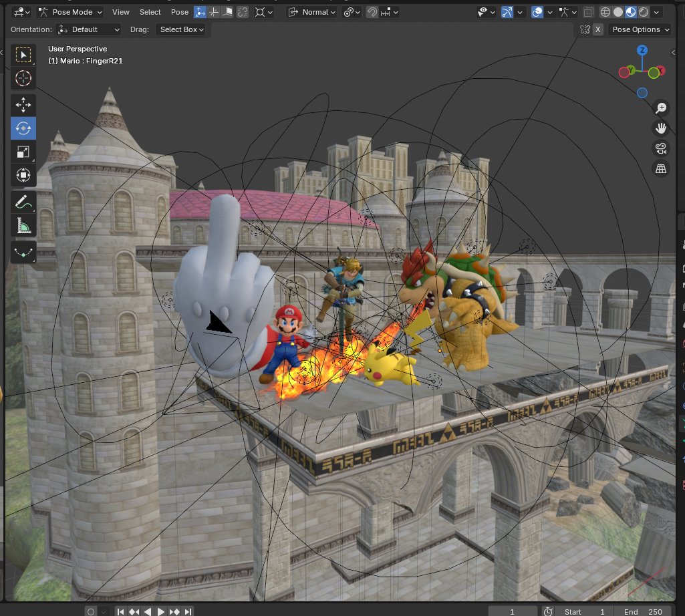The image size is (685, 616).
Task: Choose the Measure ruler tool
Action: (x=23, y=225)
